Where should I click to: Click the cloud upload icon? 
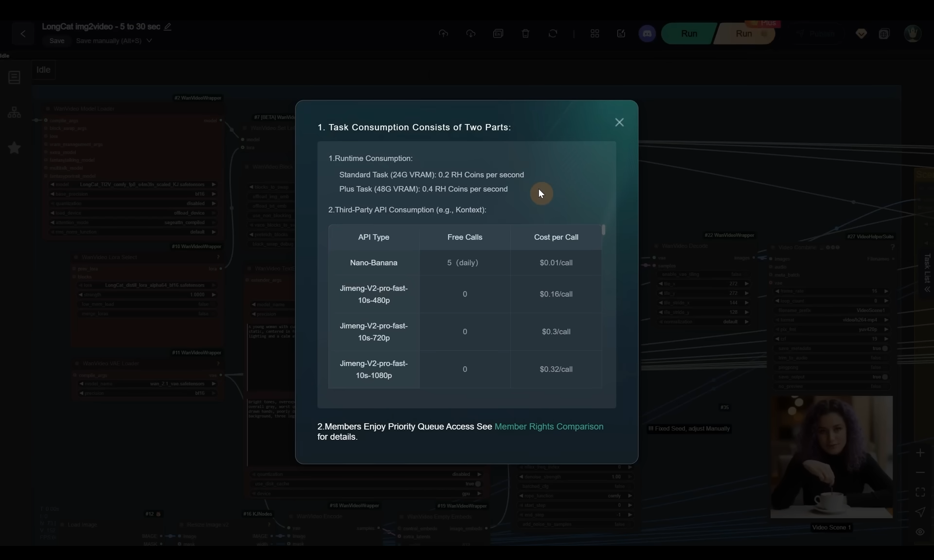tap(443, 34)
